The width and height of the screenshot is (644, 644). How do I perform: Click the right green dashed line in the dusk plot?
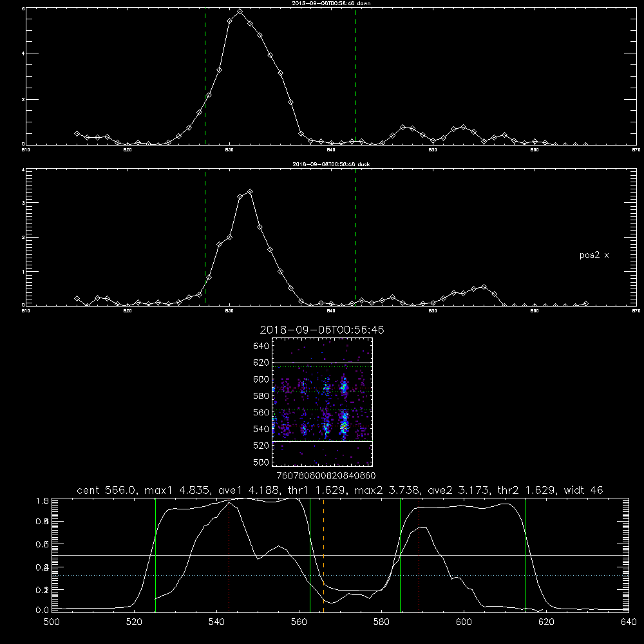(355, 237)
